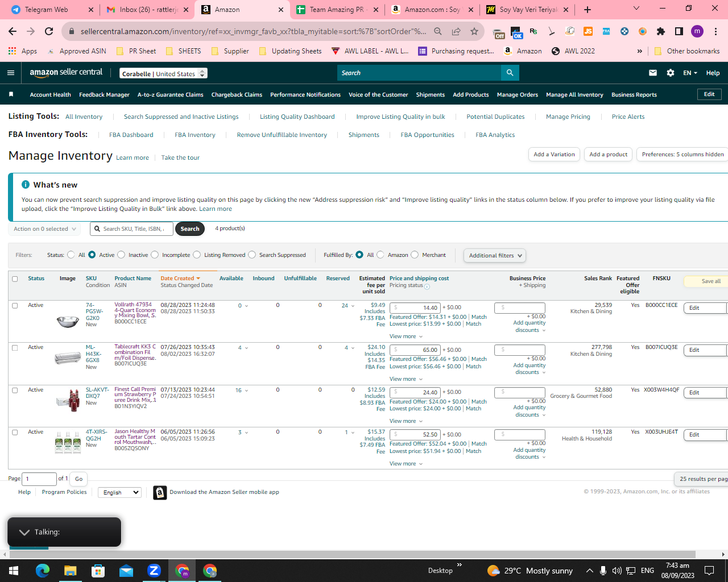
Task: Choose the Inactive status radio button
Action: point(121,255)
